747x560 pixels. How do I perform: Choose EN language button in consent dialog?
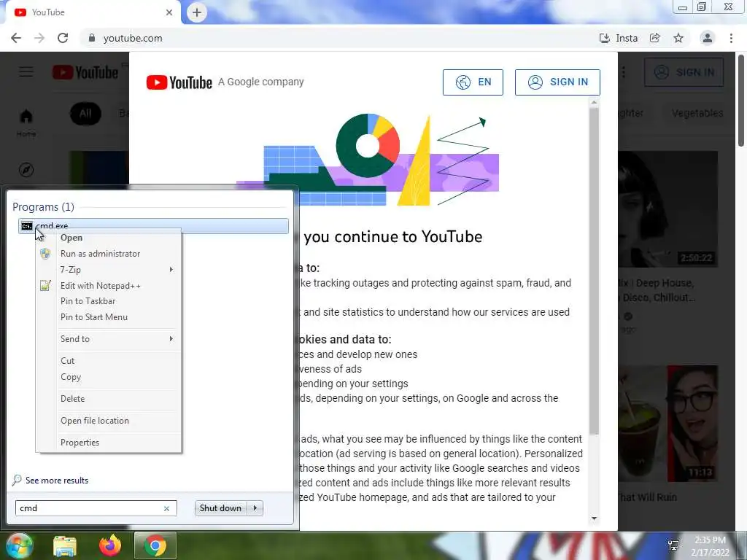[x=473, y=82]
